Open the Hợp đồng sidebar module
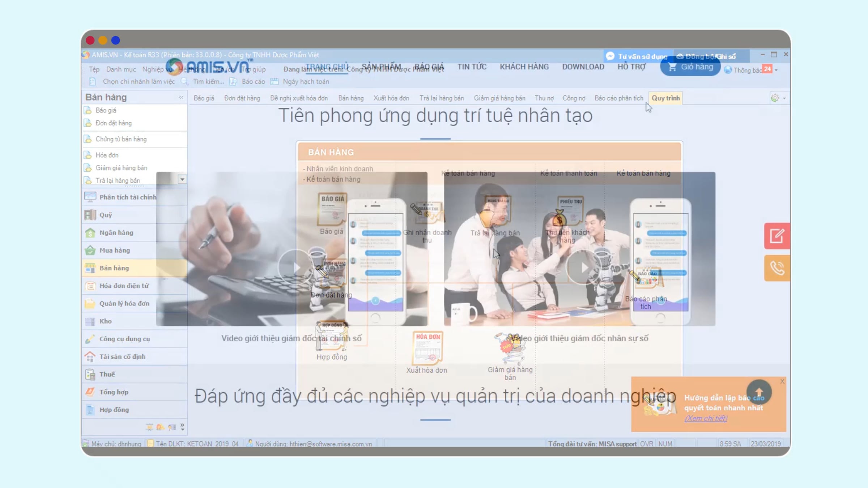868x488 pixels. 135,410
